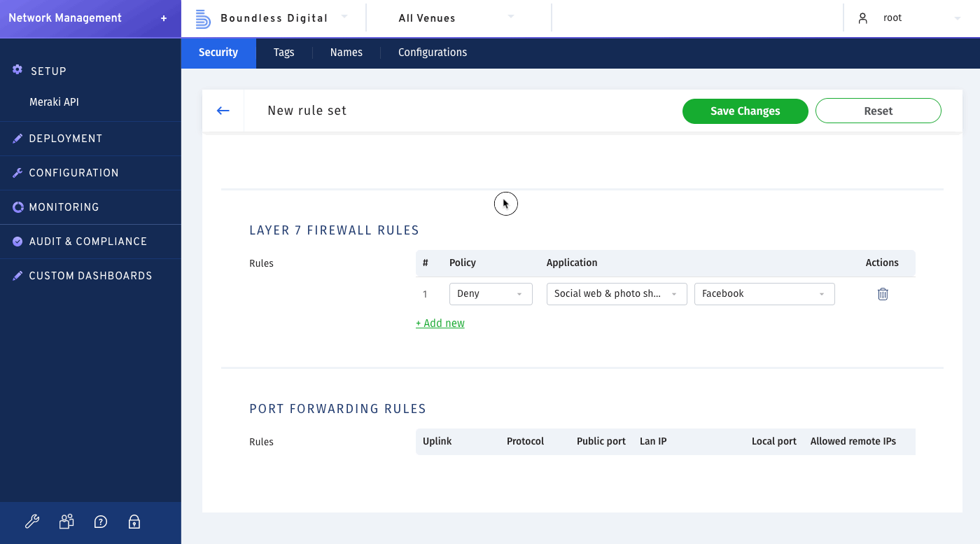Click the Add new rule link
The height and width of the screenshot is (544, 980).
(440, 323)
